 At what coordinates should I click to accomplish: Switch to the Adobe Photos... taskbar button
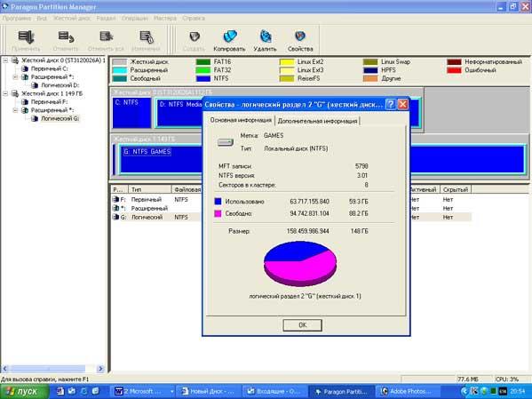(409, 392)
